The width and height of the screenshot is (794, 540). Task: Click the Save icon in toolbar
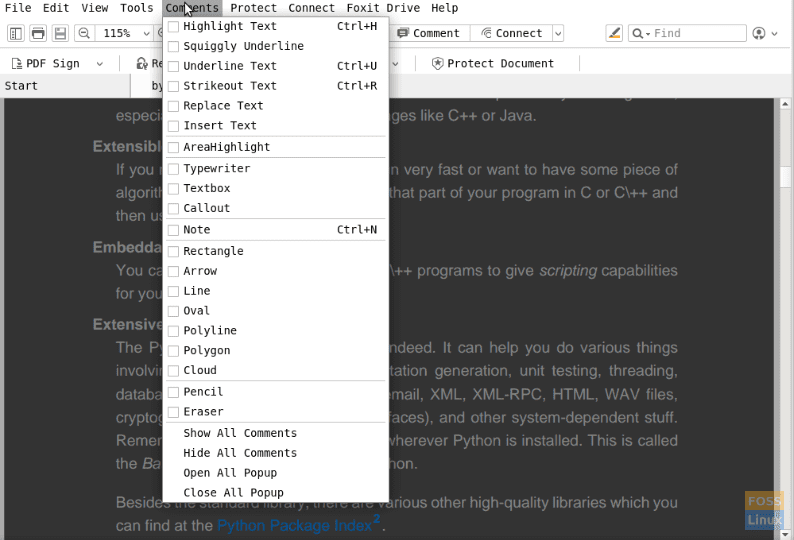[60, 33]
